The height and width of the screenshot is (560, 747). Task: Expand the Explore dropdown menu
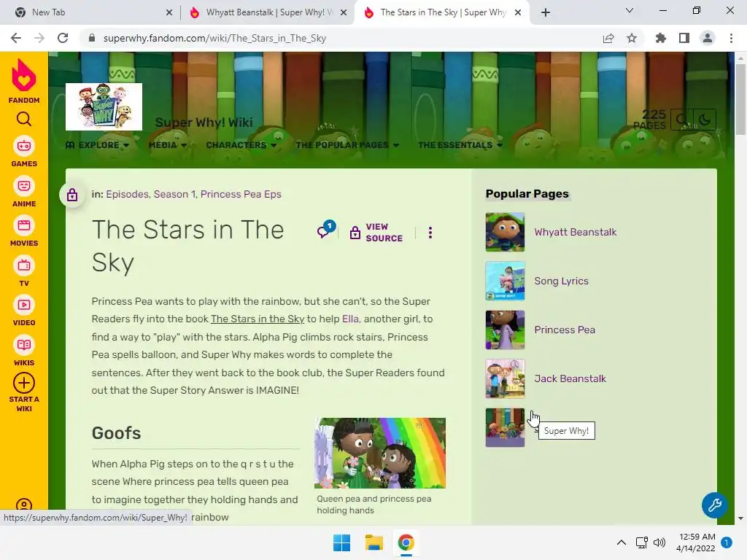coord(97,145)
